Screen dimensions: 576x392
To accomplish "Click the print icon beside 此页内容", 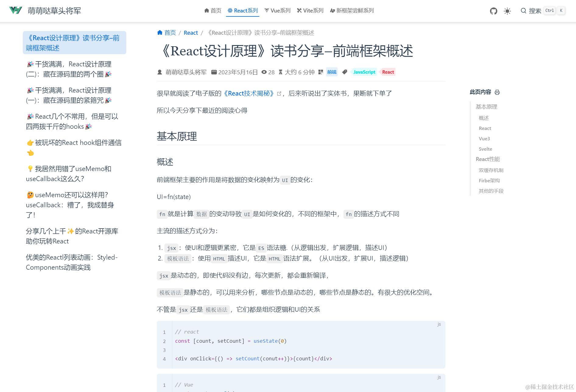I will pyautogui.click(x=497, y=92).
